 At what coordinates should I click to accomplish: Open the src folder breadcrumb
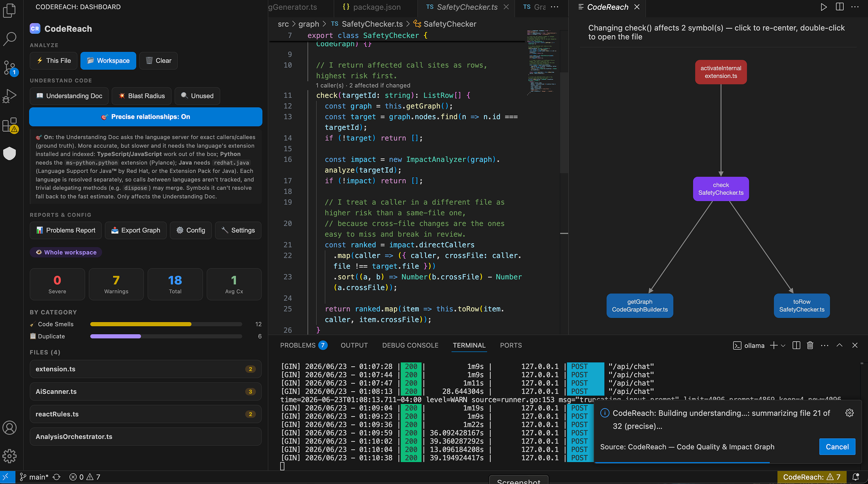click(x=283, y=24)
